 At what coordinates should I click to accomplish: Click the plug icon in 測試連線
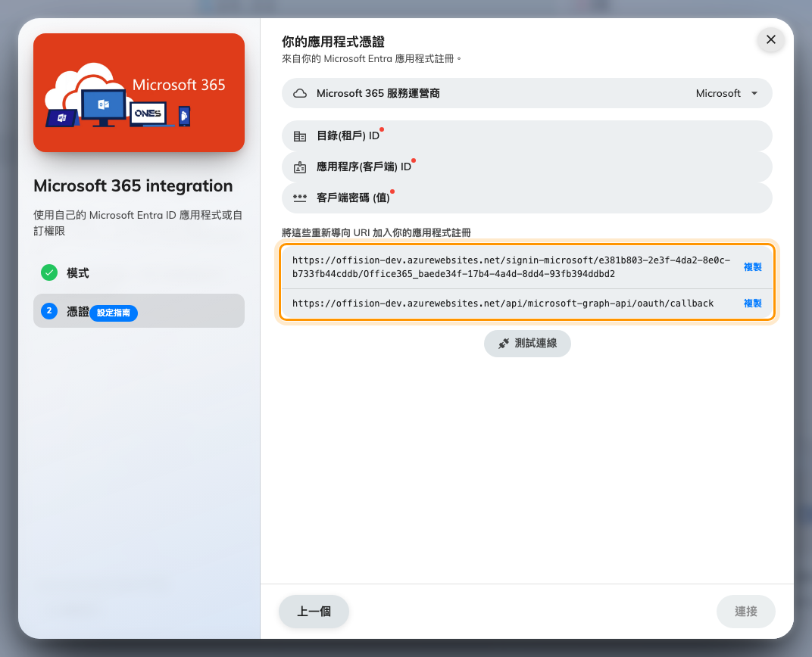(504, 344)
